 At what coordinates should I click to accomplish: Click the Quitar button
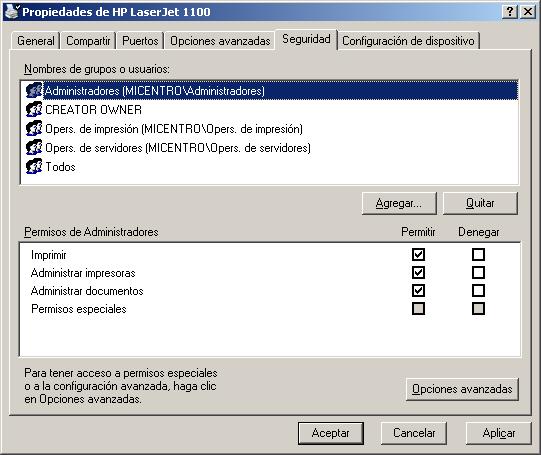(x=480, y=203)
